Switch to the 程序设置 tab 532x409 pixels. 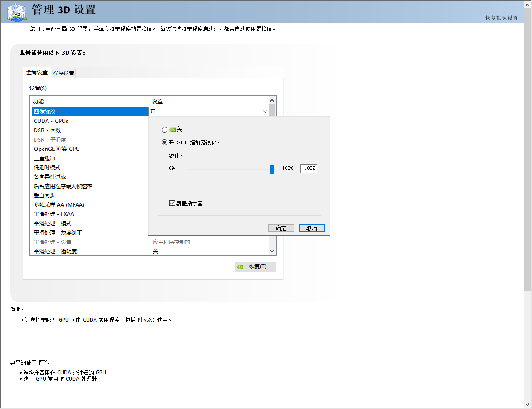(64, 73)
